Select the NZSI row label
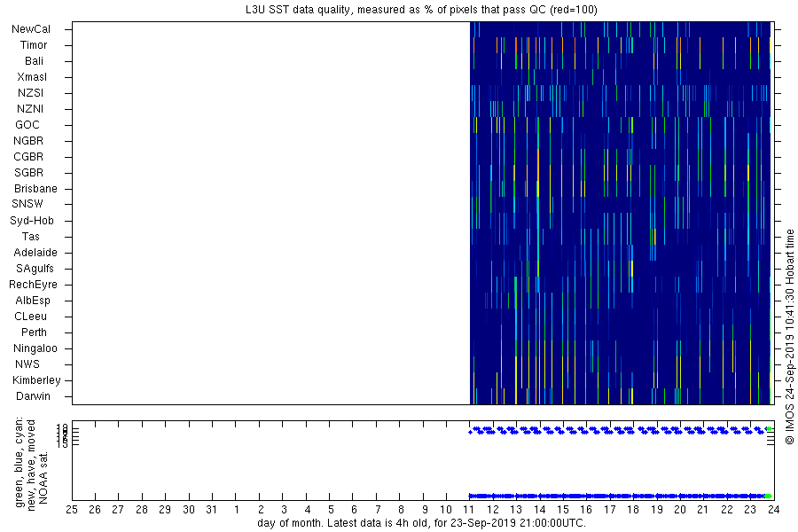Viewport: 798px width, 532px height. 30,93
